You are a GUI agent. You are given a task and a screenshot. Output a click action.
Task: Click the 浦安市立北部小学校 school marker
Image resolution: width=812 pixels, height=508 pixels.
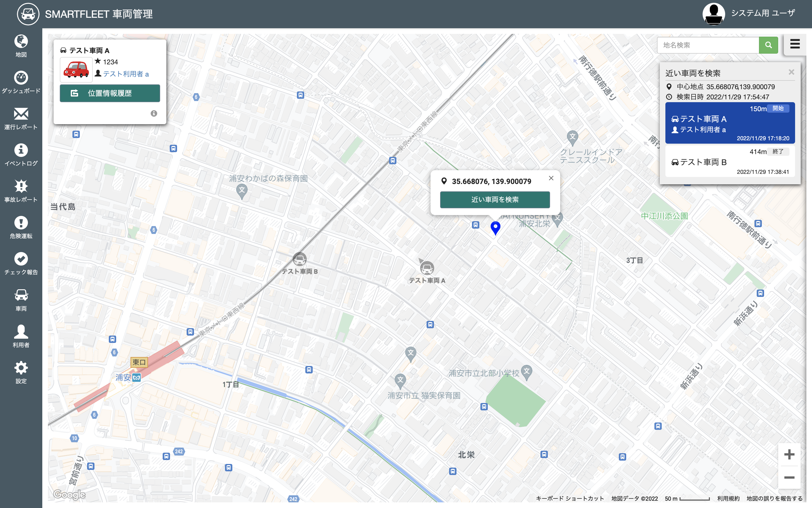coord(526,372)
